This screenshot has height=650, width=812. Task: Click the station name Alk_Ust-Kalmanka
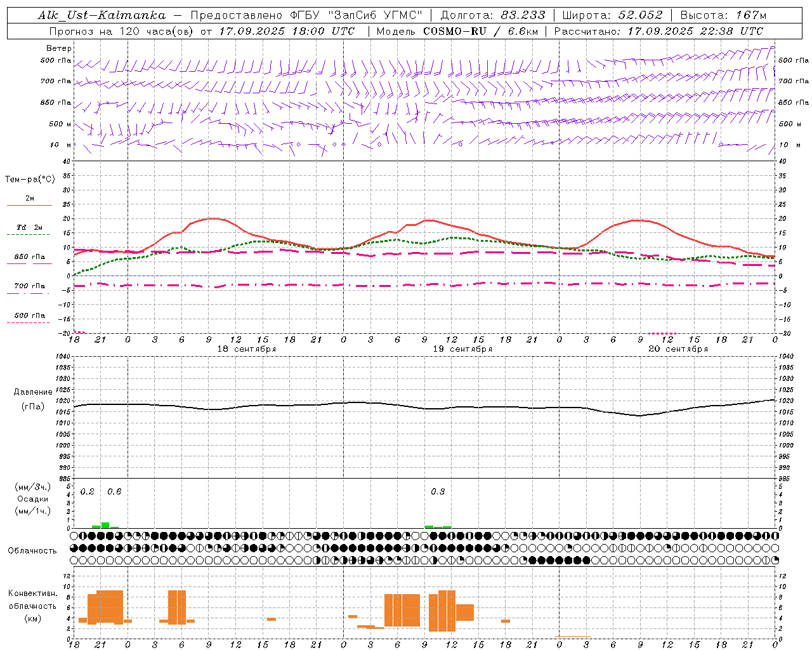pyautogui.click(x=101, y=15)
